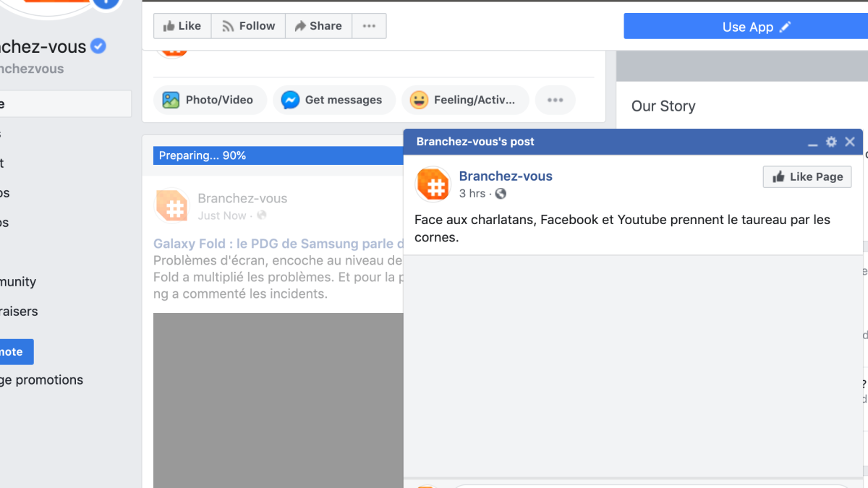
Task: Open the popup settings gear icon
Action: tap(831, 142)
